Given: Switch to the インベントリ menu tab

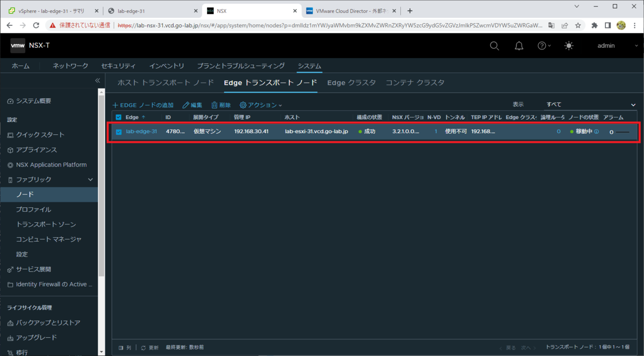Looking at the screenshot, I should tap(166, 66).
